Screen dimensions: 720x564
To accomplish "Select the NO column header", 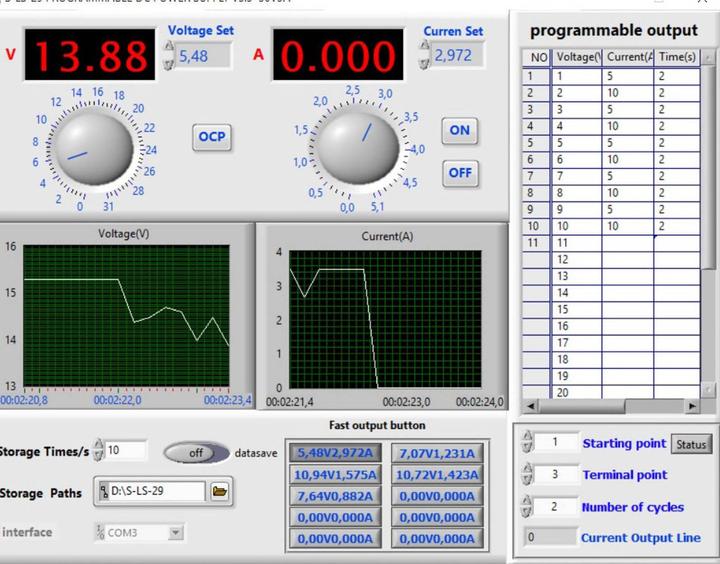I will (537, 57).
